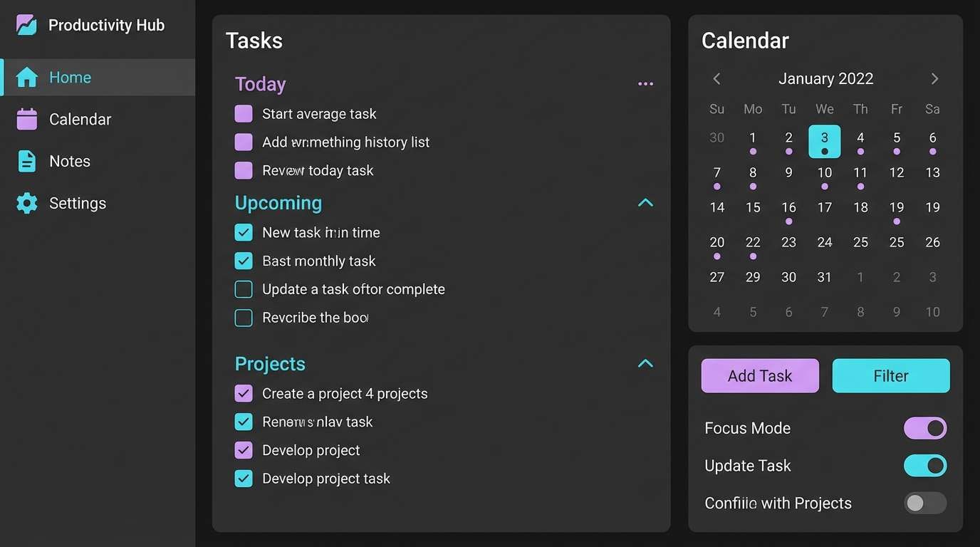The image size is (980, 547).
Task: Navigate to Notes from the sidebar menu
Action: 70,161
